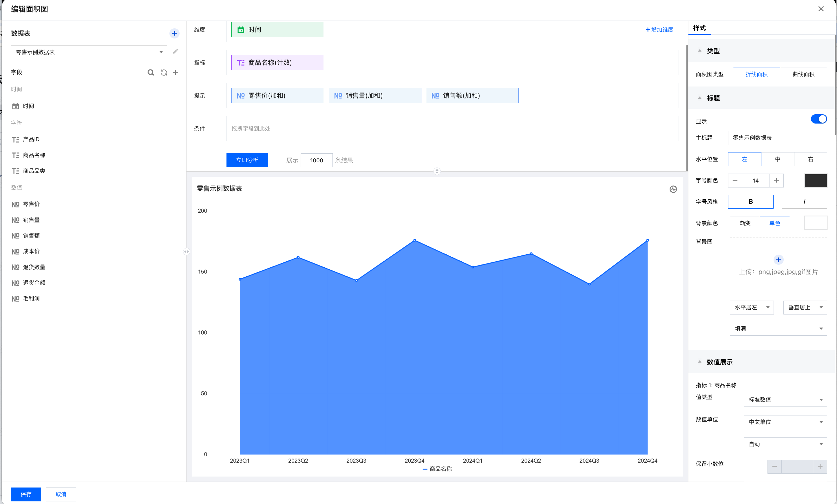Click the 立即分析 button

[247, 160]
